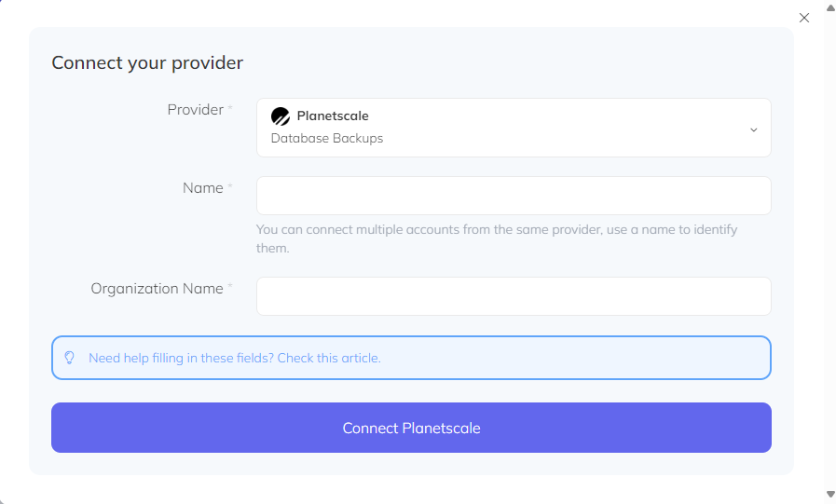Click the Name field label
Viewport: 836px width, 504px height.
[x=203, y=188]
